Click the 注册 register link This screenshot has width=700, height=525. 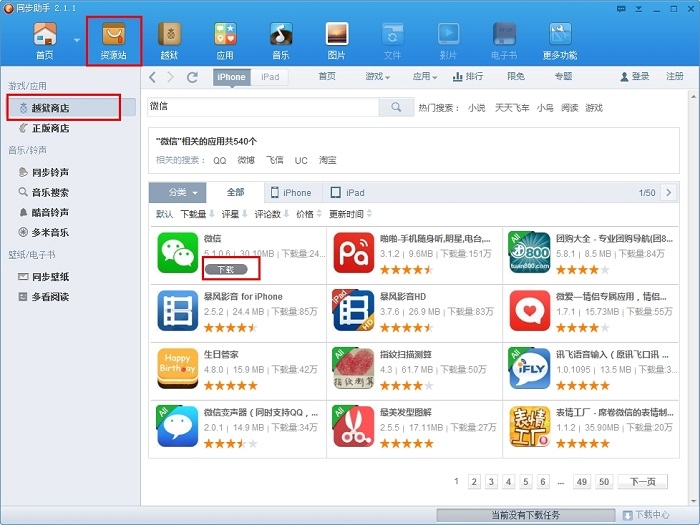675,76
